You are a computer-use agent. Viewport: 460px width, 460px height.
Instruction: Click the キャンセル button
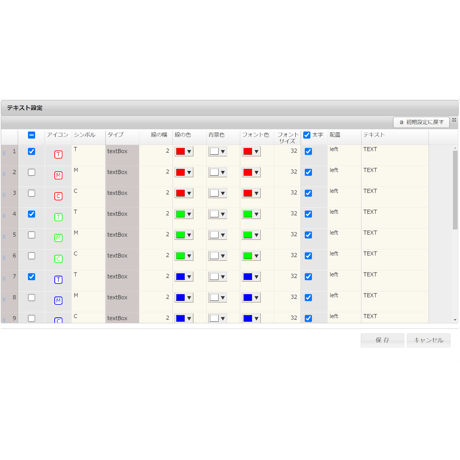429,340
